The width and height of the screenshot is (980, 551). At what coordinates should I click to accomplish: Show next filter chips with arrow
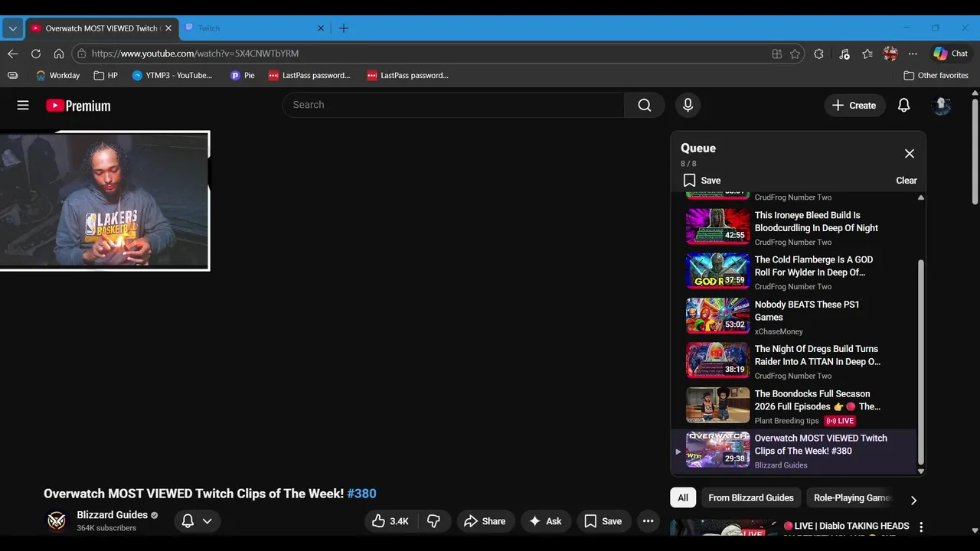click(913, 500)
